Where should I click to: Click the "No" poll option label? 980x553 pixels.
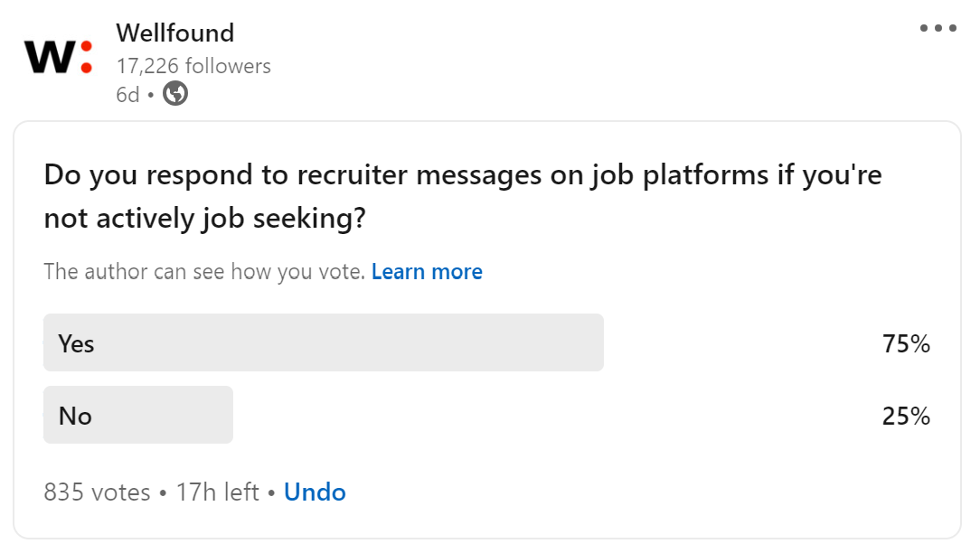[75, 416]
